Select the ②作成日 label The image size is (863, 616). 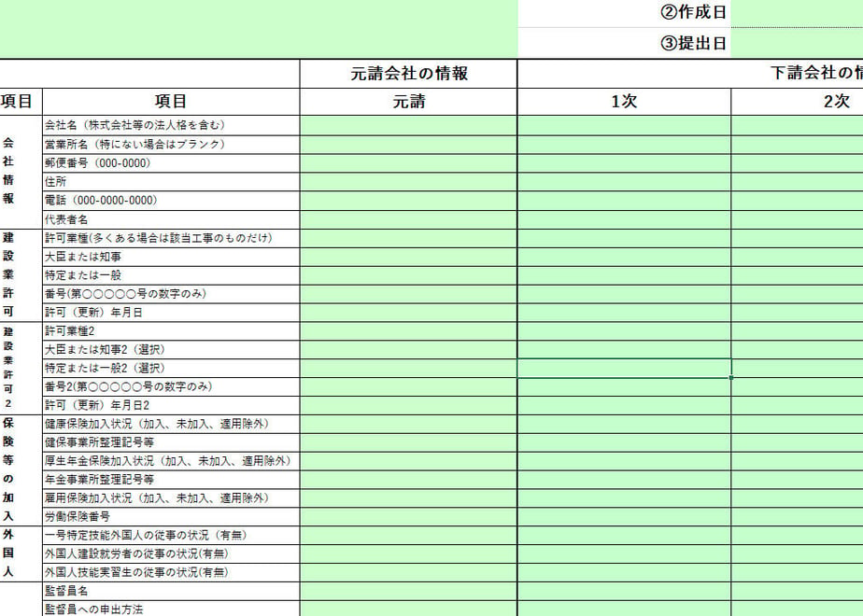point(693,13)
